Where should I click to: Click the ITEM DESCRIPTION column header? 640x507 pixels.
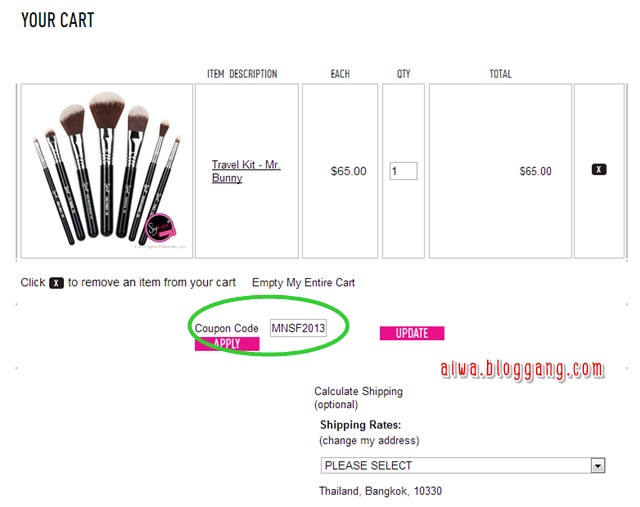coord(242,74)
